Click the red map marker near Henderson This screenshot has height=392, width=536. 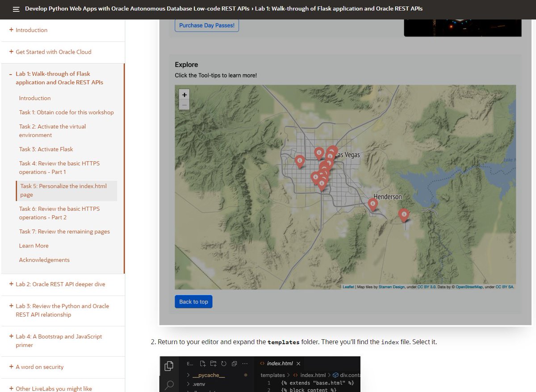[x=373, y=204]
